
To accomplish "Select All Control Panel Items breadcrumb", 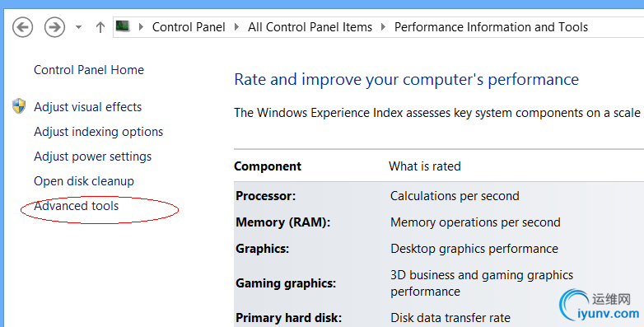I will 310,27.
